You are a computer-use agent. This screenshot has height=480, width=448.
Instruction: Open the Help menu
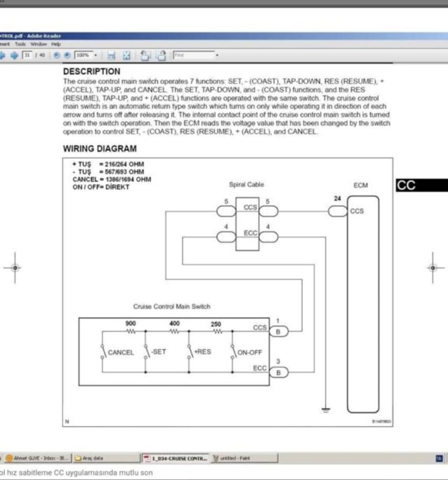[x=56, y=44]
